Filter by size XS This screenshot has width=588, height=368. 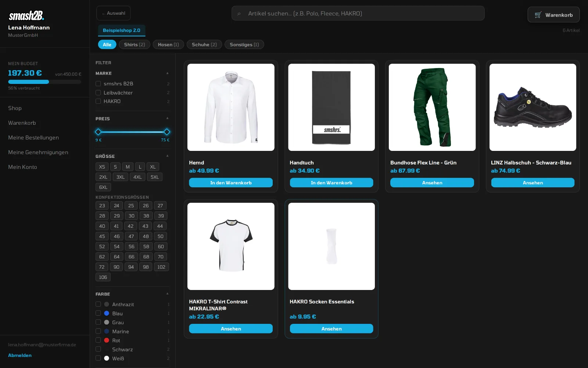(x=102, y=167)
